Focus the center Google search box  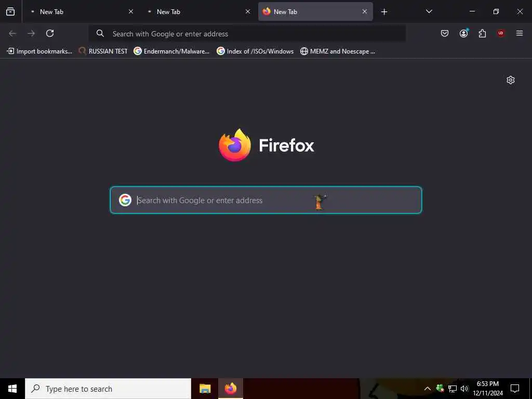266,200
